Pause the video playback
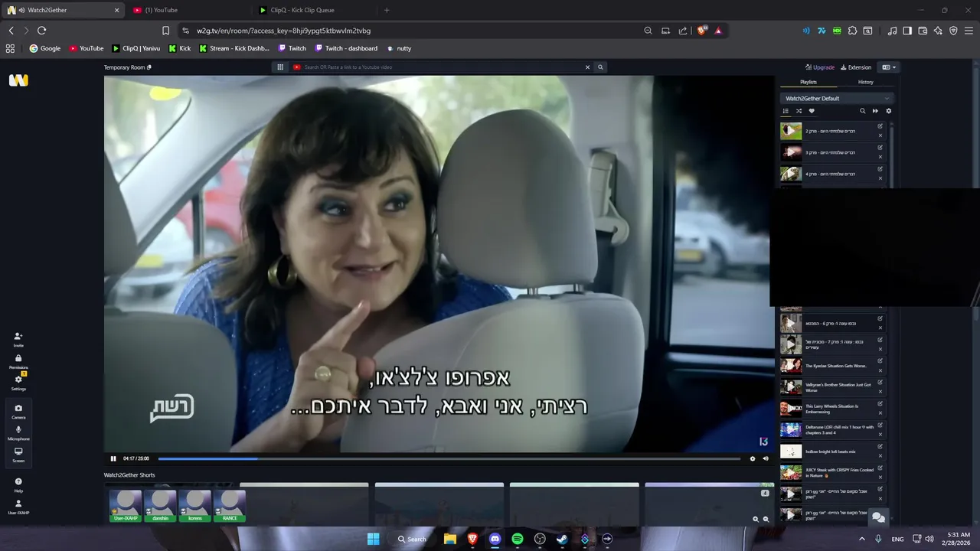980x551 pixels. 113,458
